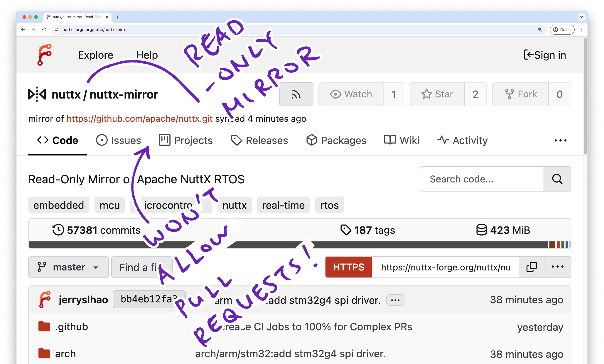The image size is (604, 364).
Task: Expand the latest commit message ellipsis
Action: pyautogui.click(x=395, y=300)
